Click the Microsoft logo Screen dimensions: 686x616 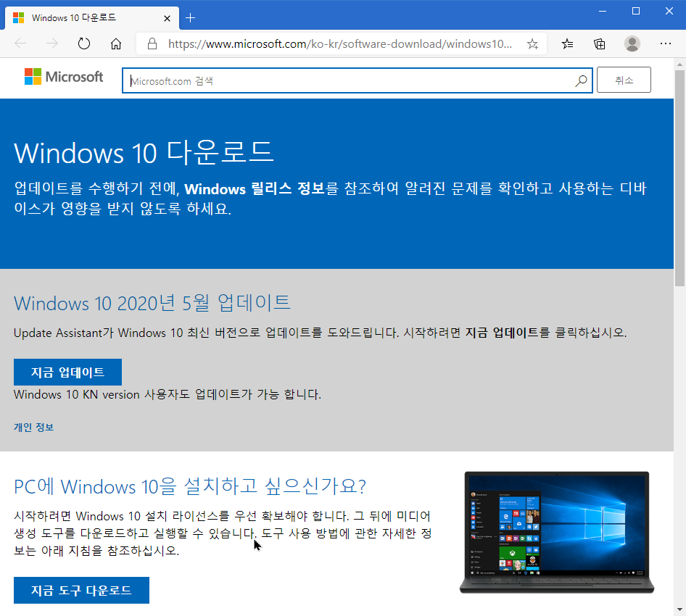[64, 77]
